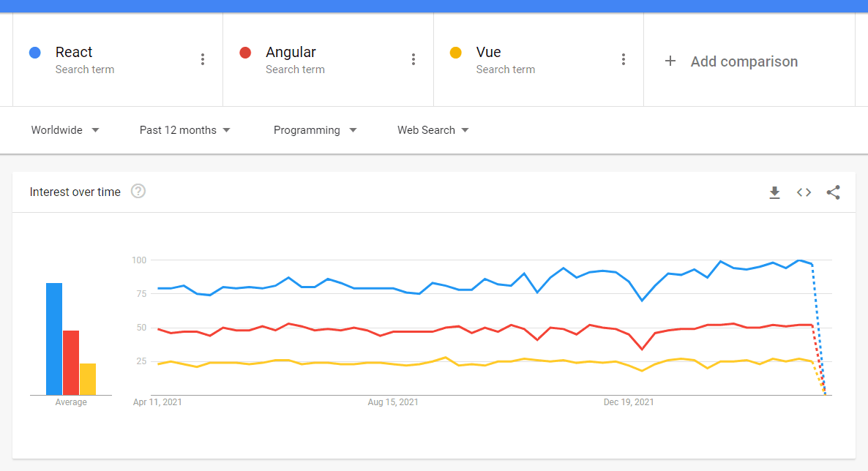Open the help tooltip beside Interest over time
The width and height of the screenshot is (868, 471).
click(138, 192)
